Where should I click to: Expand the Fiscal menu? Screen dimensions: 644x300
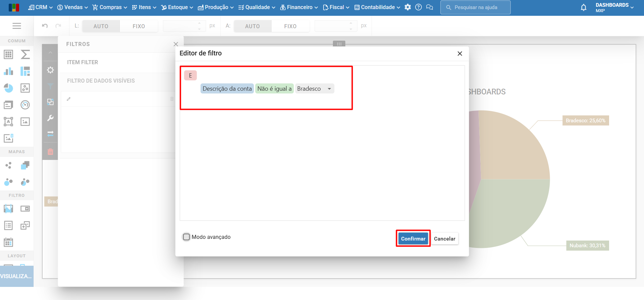coord(336,7)
